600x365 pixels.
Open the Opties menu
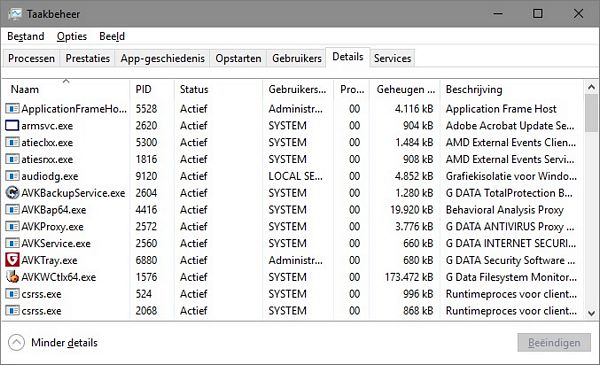[72, 36]
